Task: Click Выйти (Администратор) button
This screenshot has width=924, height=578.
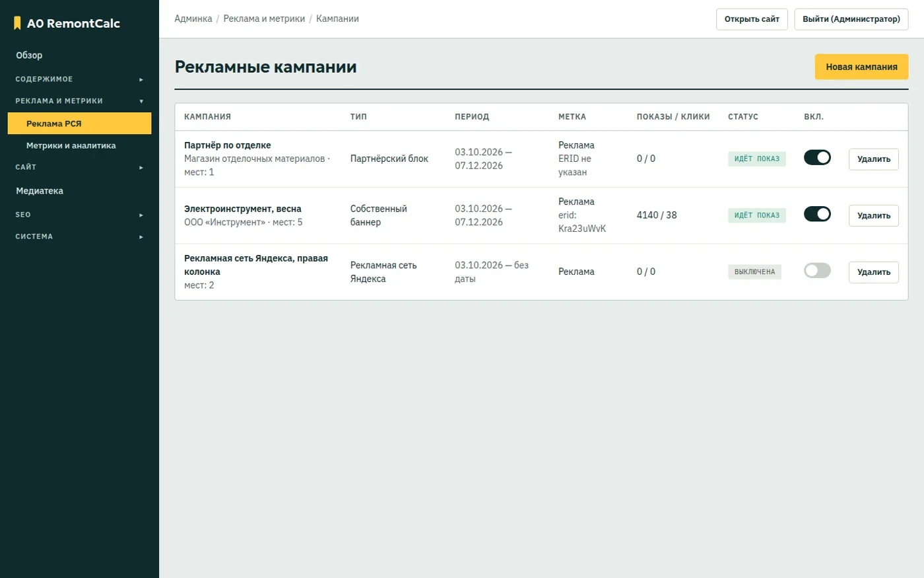Action: point(851,19)
